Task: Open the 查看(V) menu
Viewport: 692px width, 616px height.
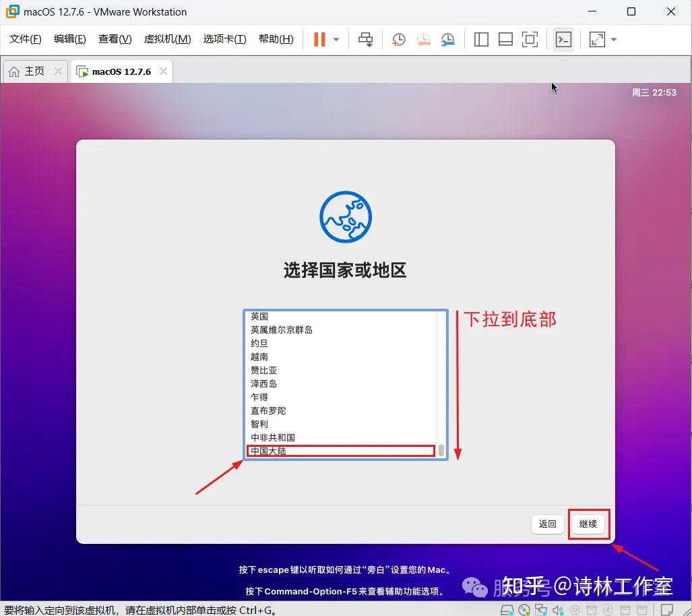Action: pyautogui.click(x=115, y=39)
